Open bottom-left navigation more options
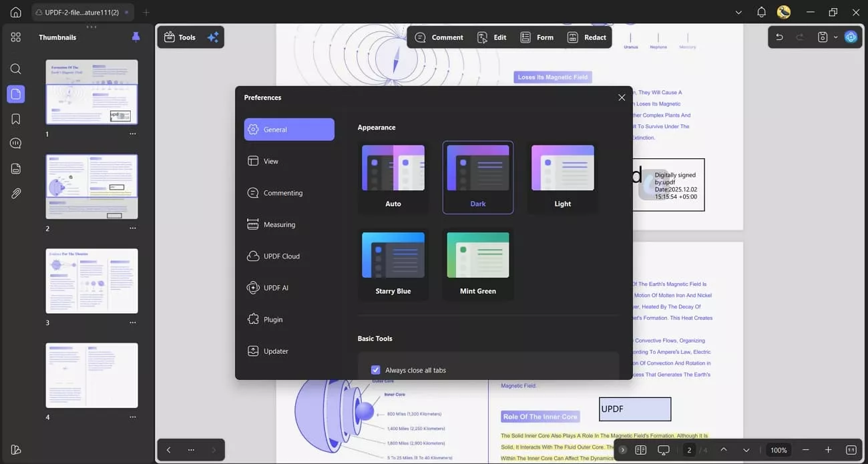Screen dimensions: 868x464 tap(191, 450)
